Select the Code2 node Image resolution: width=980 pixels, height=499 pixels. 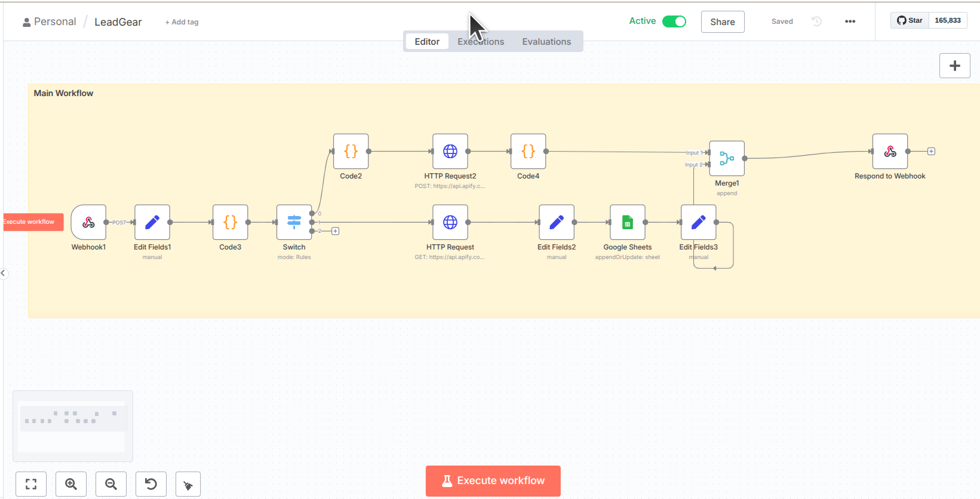point(351,151)
